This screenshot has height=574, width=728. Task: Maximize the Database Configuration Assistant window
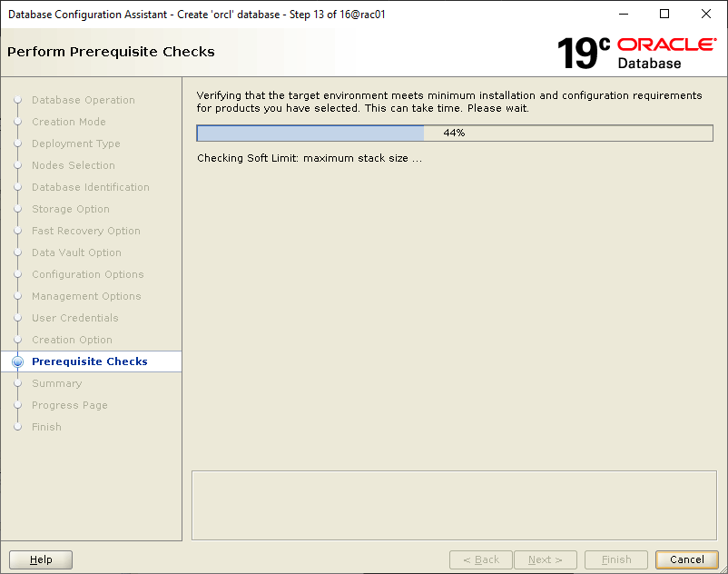pos(664,14)
